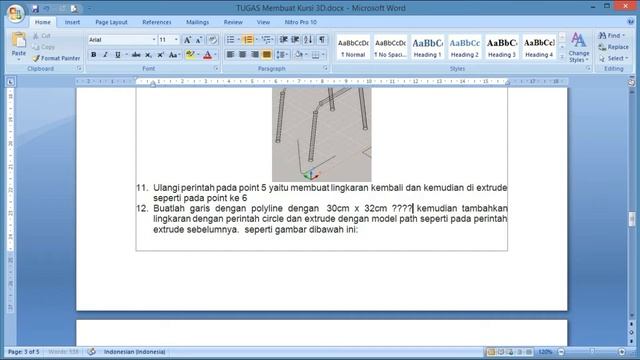Screen dimensions: 640x360
Task: Decrease paragraph indent
Action: pos(283,40)
